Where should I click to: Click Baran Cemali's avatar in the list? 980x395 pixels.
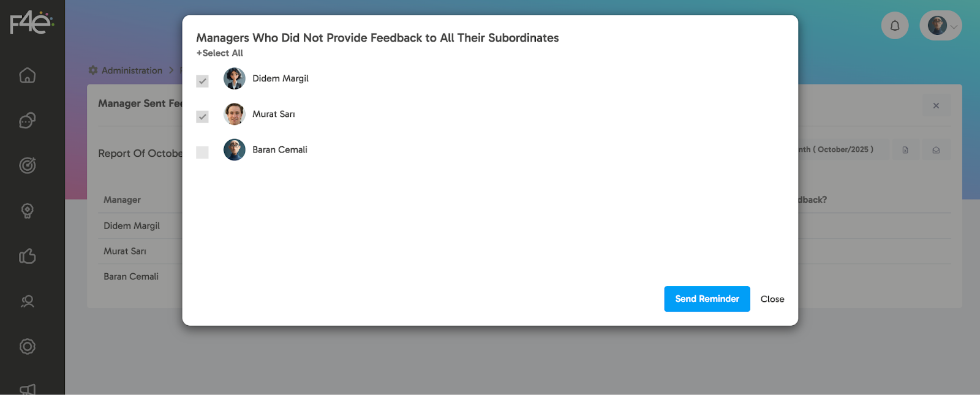tap(235, 149)
